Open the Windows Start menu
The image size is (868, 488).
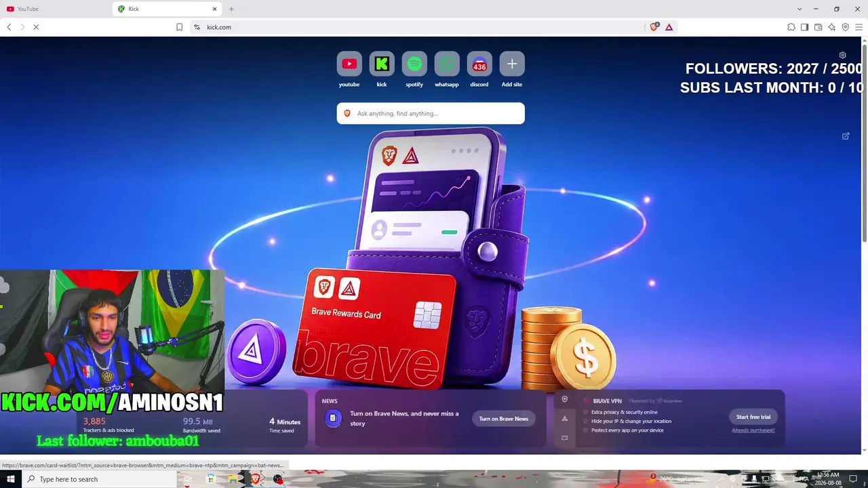10,479
